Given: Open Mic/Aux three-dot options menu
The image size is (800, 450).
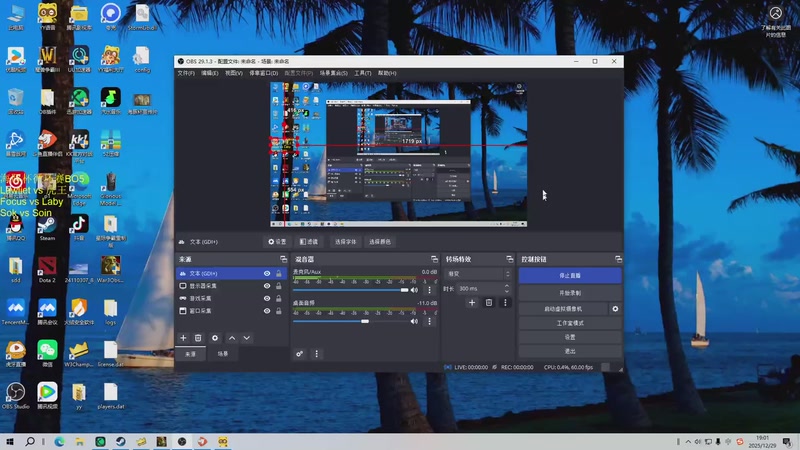Looking at the screenshot, I should click(x=430, y=290).
